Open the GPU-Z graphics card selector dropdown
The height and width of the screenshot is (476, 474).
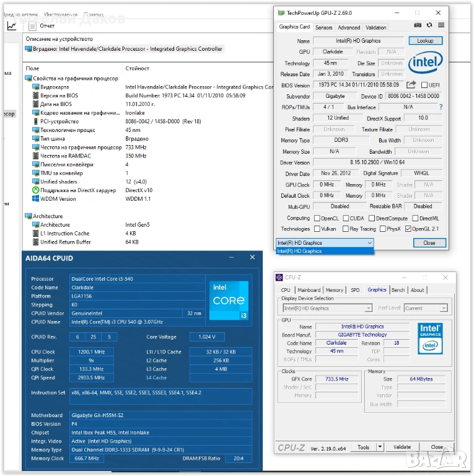369,243
